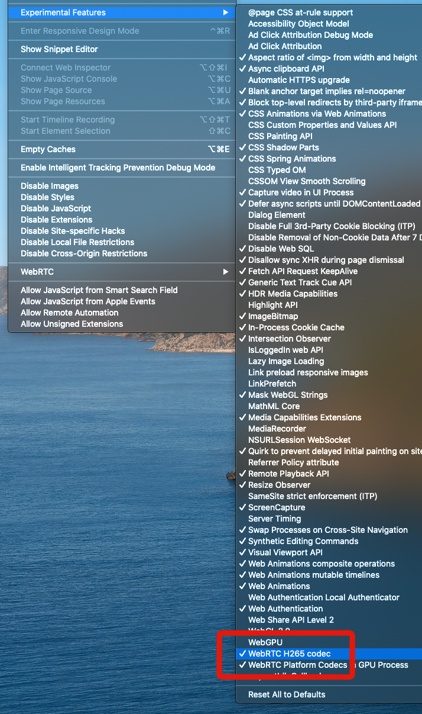Image resolution: width=422 pixels, height=714 pixels.
Task: Click Allow Unsigned Extensions
Action: point(122,324)
